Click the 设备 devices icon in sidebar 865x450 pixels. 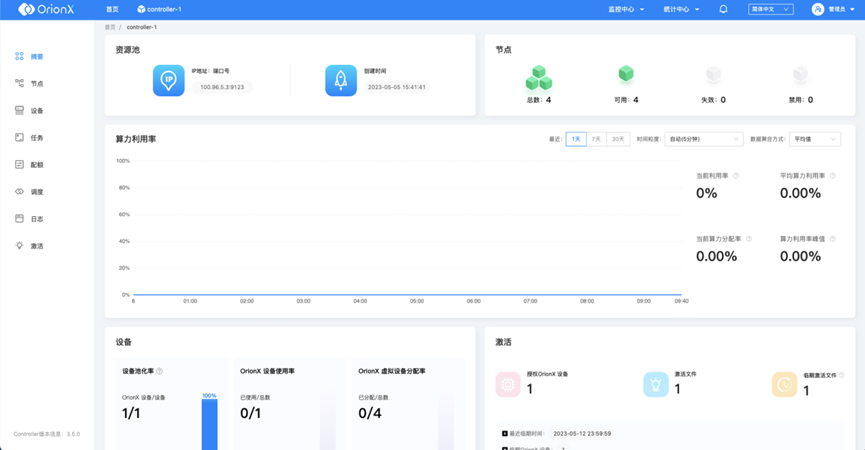click(x=19, y=110)
